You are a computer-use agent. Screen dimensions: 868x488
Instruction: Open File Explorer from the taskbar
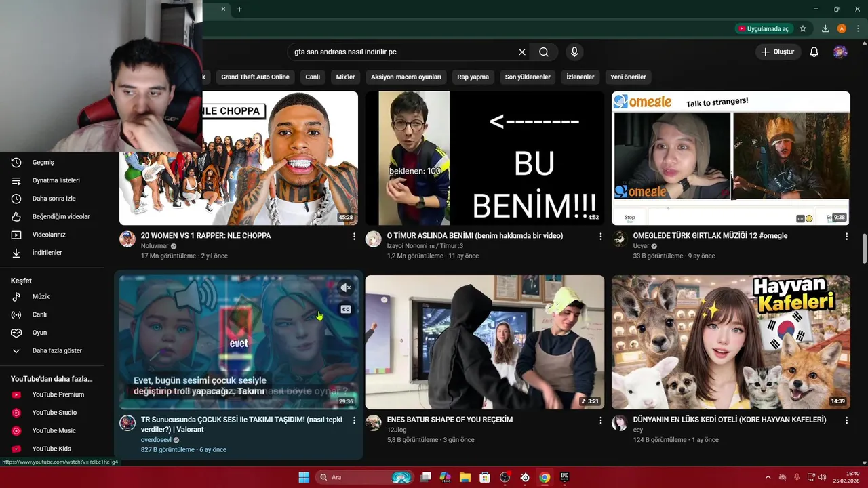pos(465,477)
